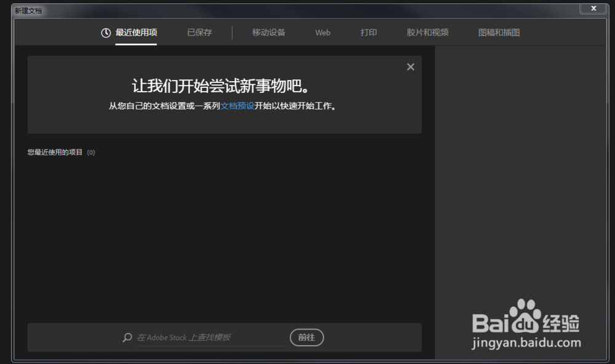
Task: Switch to the 已保存 tab
Action: 200,33
